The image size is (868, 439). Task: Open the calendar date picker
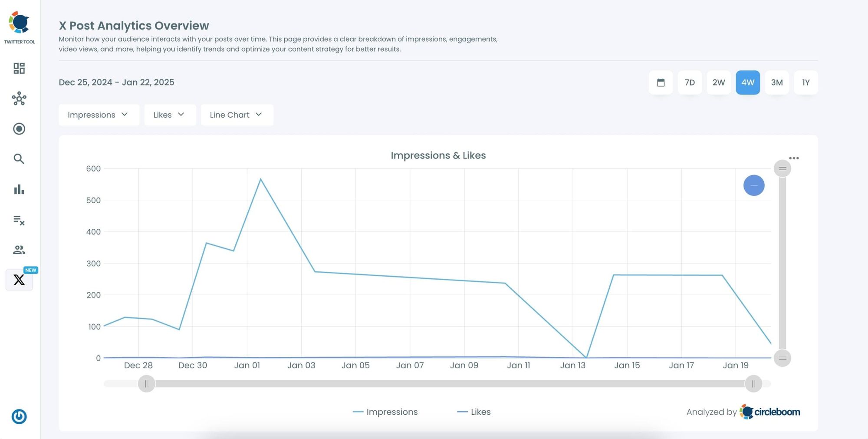pyautogui.click(x=661, y=82)
